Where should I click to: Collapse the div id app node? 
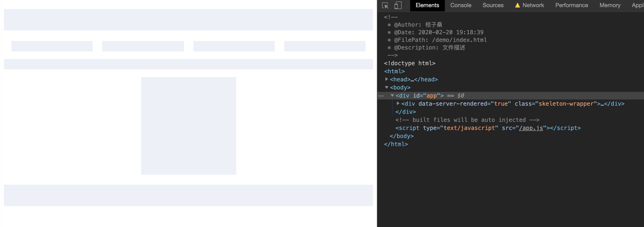point(392,95)
